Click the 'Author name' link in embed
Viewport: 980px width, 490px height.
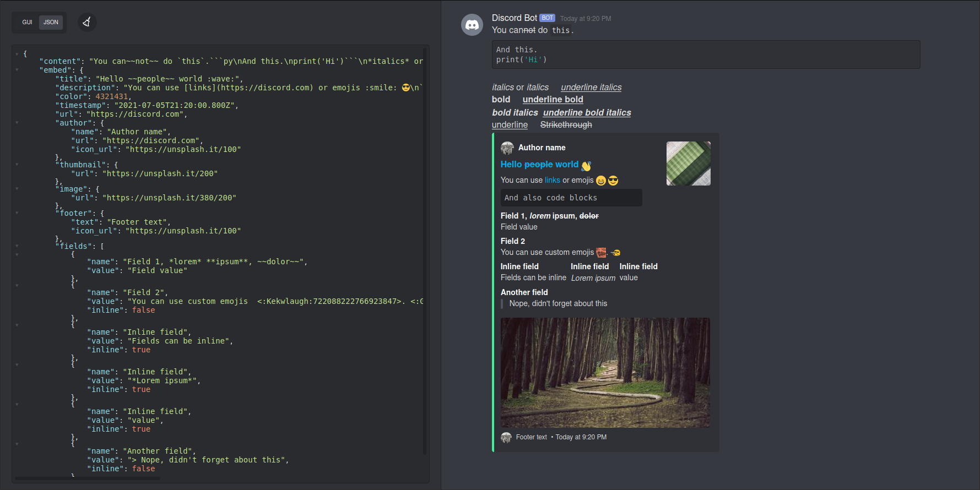[542, 148]
